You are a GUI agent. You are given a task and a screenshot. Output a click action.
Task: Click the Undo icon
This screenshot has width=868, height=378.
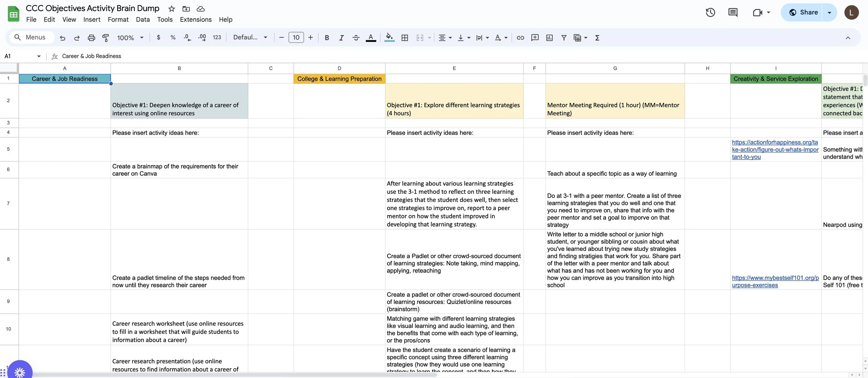(62, 38)
